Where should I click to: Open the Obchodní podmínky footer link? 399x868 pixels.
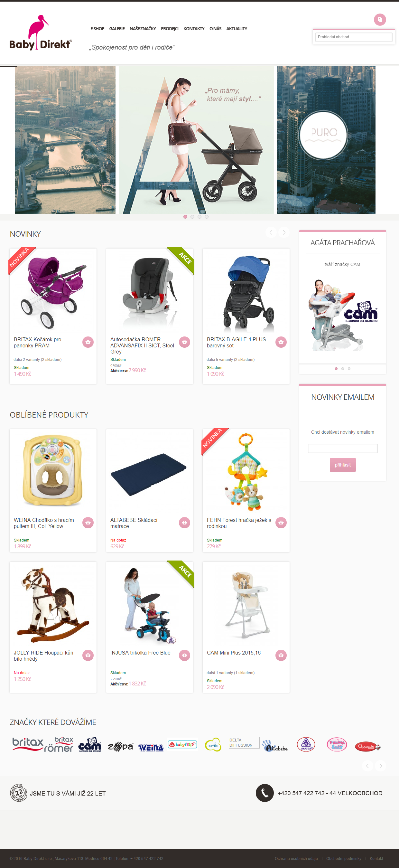(343, 859)
